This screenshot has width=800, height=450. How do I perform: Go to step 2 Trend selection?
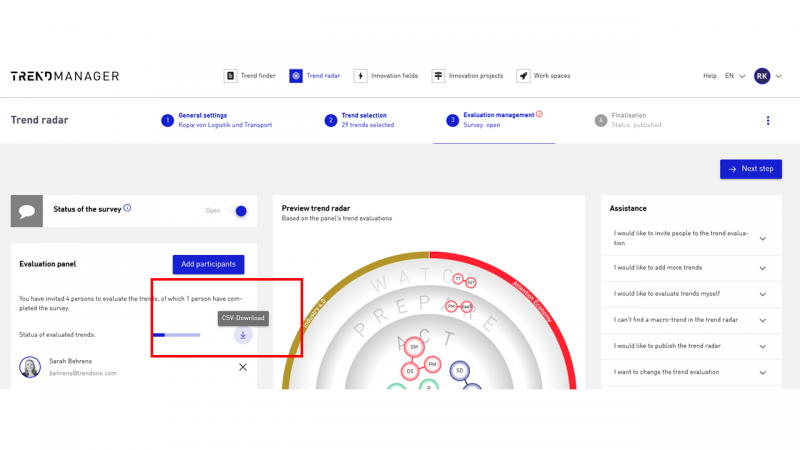point(360,120)
